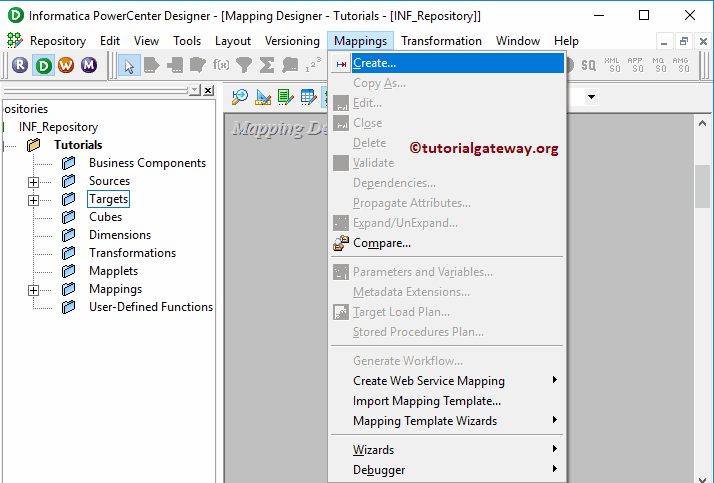This screenshot has height=483, width=714.
Task: Click the MQ SQ transformation icon
Action: tap(658, 65)
